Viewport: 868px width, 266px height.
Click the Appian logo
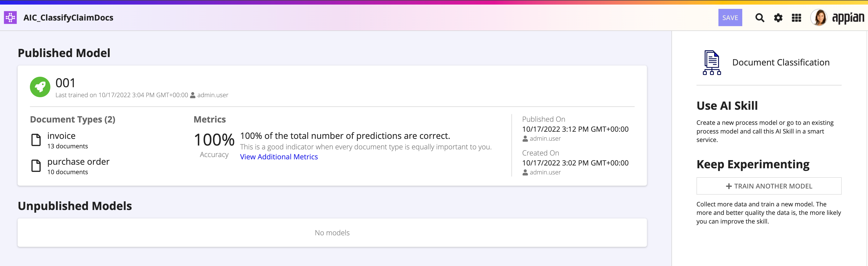(x=848, y=18)
